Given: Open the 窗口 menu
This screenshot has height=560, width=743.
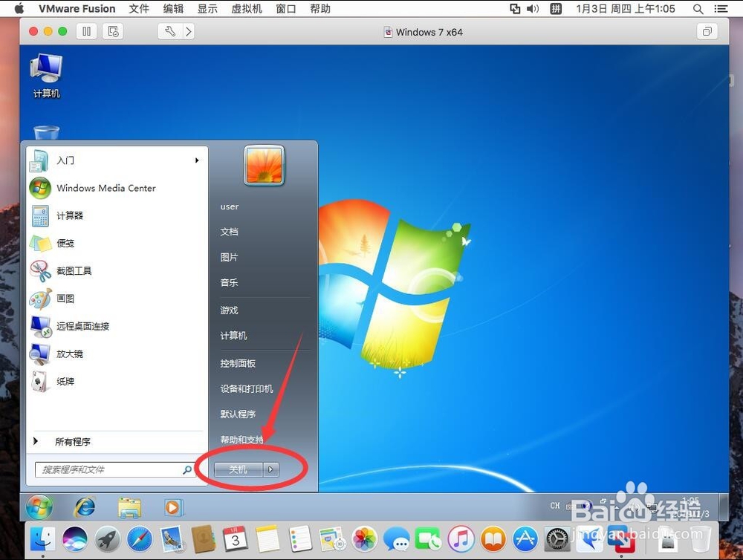Looking at the screenshot, I should [x=286, y=8].
